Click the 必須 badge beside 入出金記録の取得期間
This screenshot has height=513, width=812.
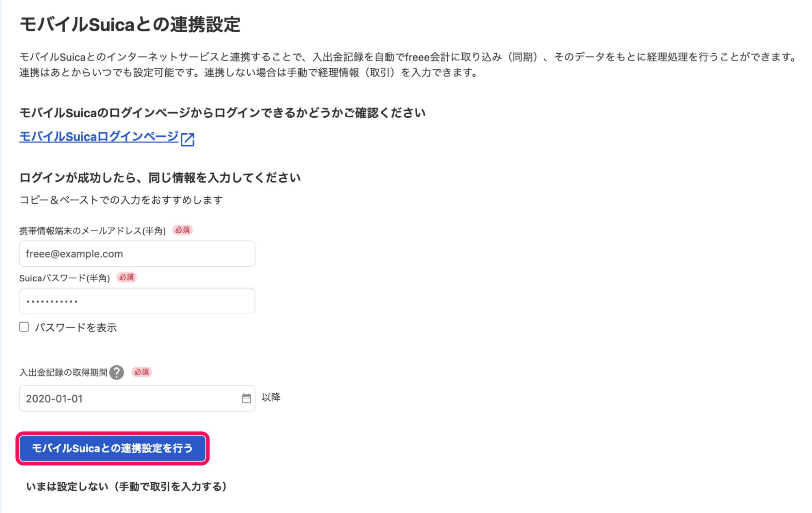tap(141, 372)
